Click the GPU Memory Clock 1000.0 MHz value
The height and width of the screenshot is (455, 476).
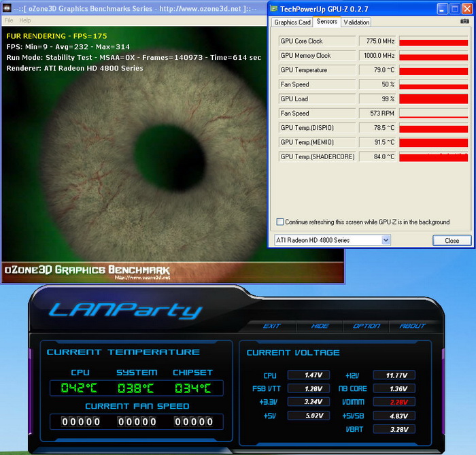click(377, 56)
